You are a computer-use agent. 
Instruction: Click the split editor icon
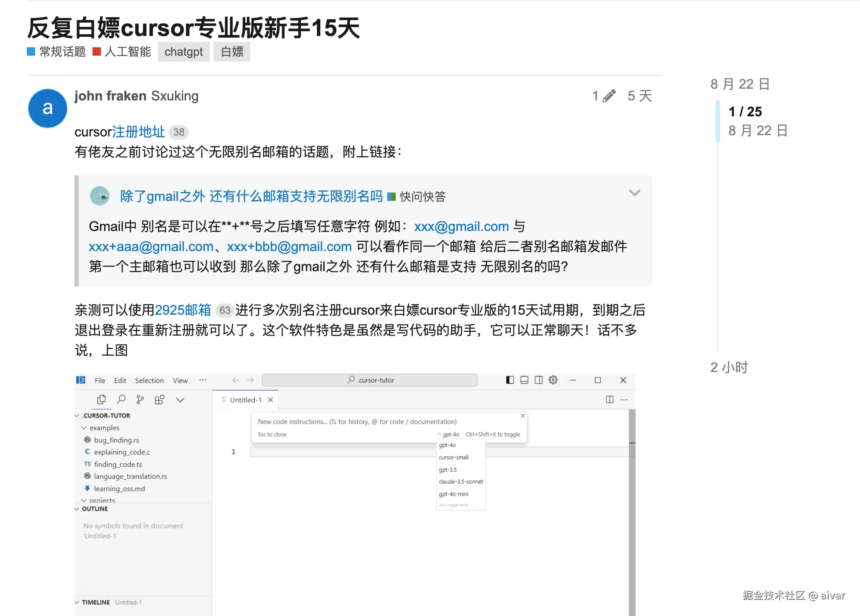click(x=610, y=400)
